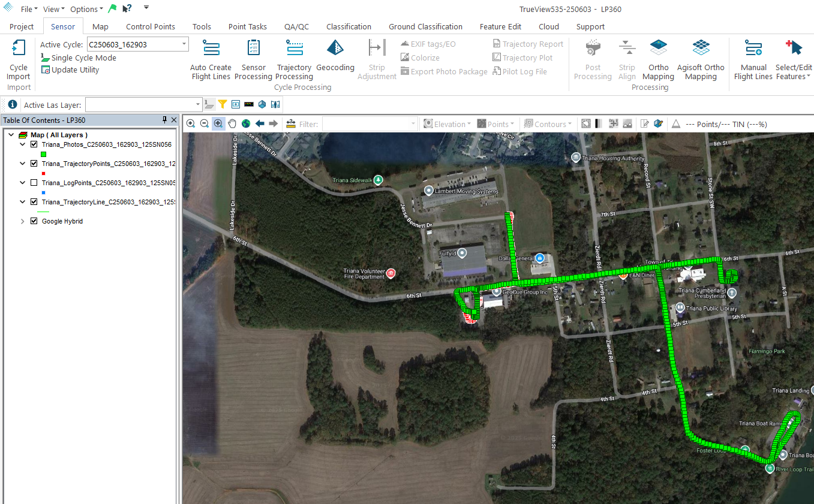Open the Update Utility
Viewport: 814px width, 504px height.
[70, 70]
